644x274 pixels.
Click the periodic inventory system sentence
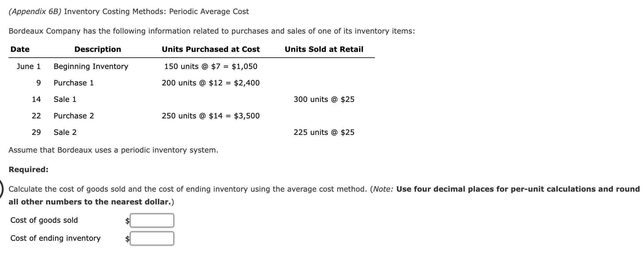pos(113,150)
